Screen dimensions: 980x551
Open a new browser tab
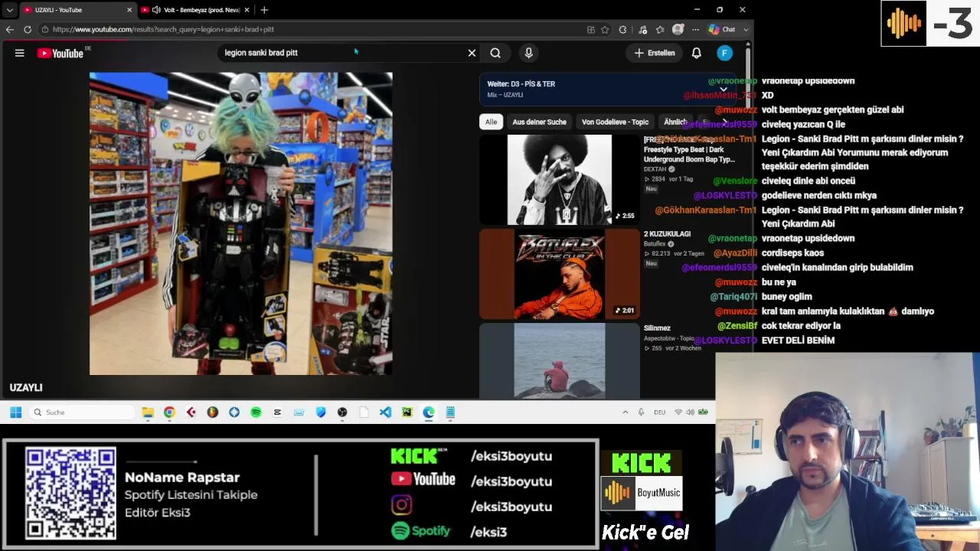[x=264, y=10]
